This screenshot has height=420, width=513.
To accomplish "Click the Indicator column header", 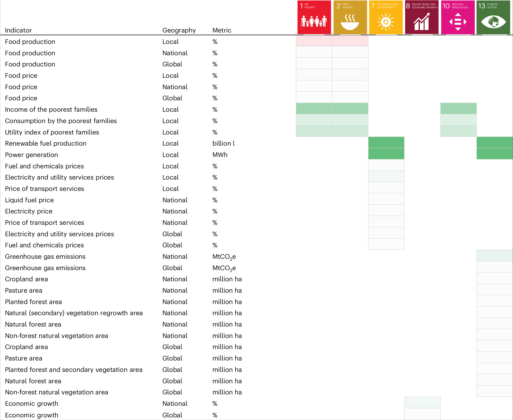I will (x=18, y=30).
